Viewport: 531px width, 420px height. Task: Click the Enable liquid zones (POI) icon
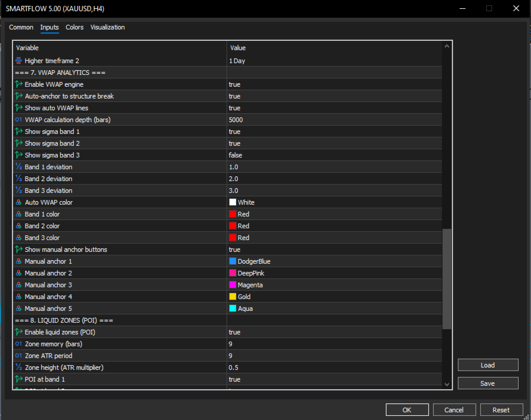coord(19,332)
